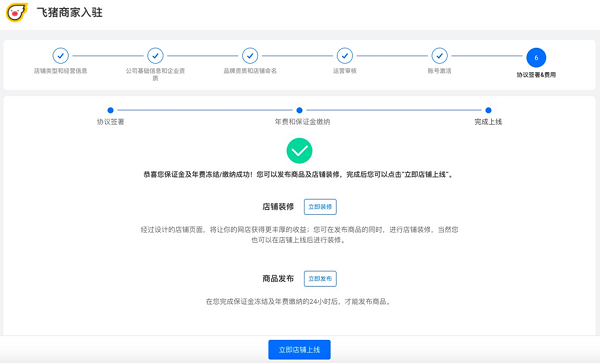Click the 年费和保证金缴纳 sub-step label

302,122
